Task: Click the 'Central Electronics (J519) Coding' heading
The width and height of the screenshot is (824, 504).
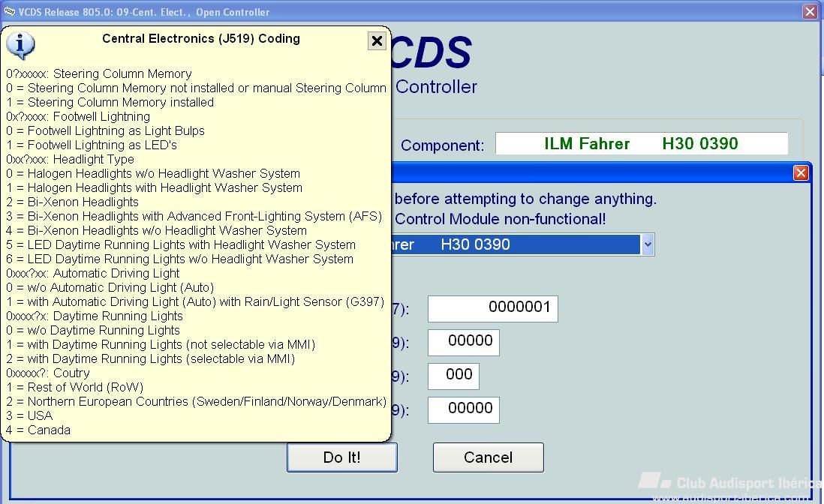Action: pyautogui.click(x=201, y=38)
